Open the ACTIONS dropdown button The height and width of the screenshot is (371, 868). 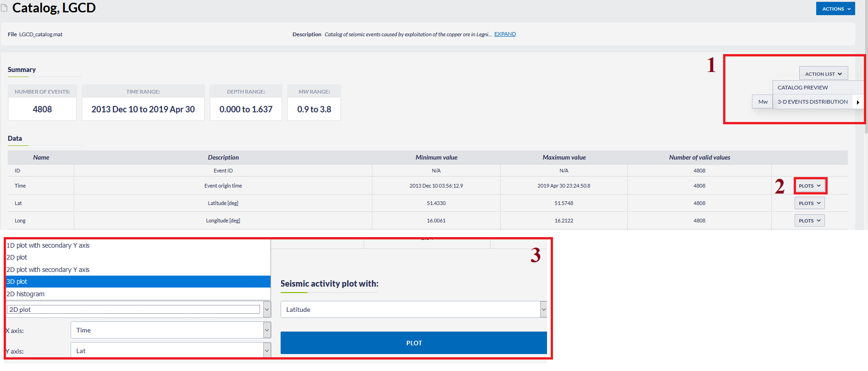click(x=835, y=9)
